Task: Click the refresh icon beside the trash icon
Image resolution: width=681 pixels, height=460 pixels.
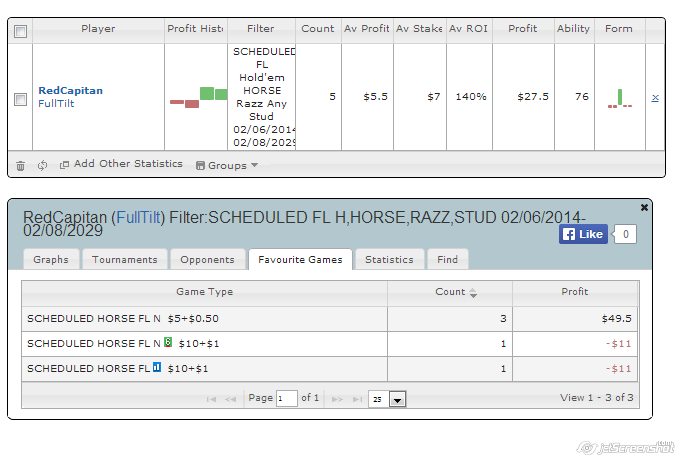Action: tap(42, 165)
